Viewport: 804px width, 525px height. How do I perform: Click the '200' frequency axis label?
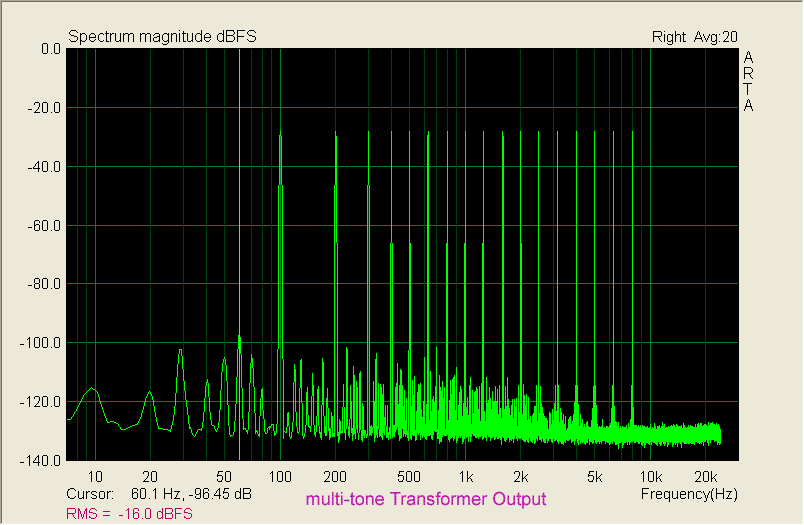pos(335,477)
